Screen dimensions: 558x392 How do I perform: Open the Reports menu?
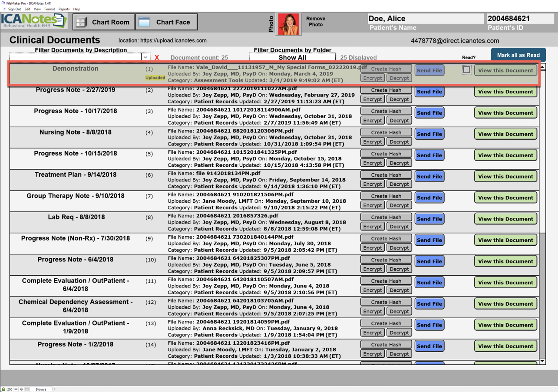(64, 9)
